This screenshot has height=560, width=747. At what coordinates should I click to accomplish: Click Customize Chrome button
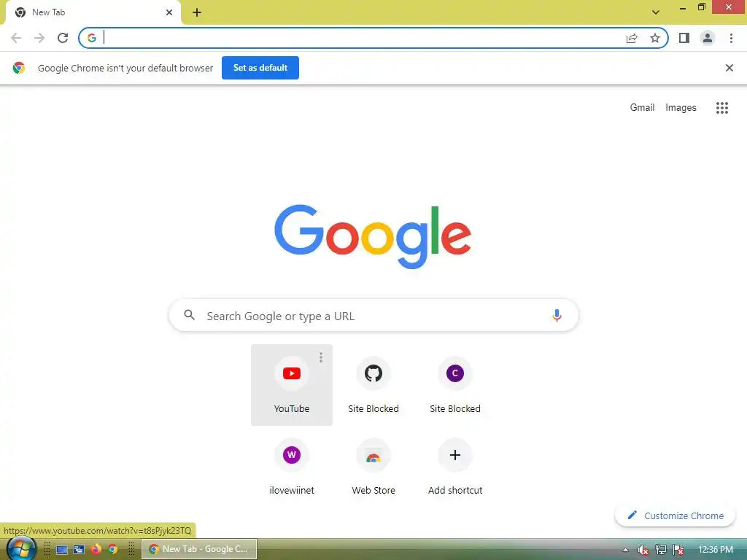pyautogui.click(x=675, y=516)
